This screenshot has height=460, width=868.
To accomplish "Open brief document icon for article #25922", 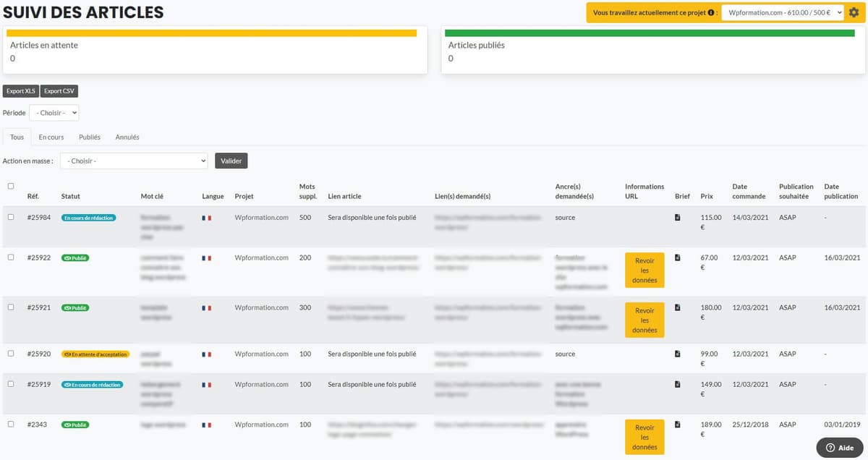I will (677, 257).
